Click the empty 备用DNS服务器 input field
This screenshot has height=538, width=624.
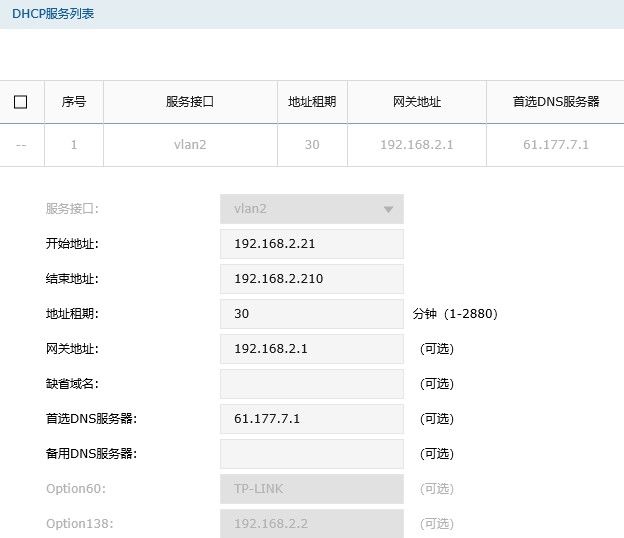point(312,454)
